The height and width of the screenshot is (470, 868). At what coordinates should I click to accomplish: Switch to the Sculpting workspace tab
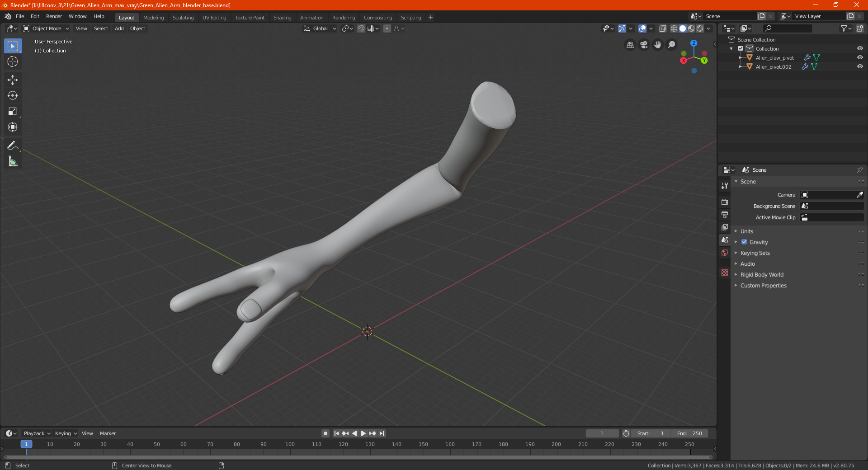pos(183,18)
